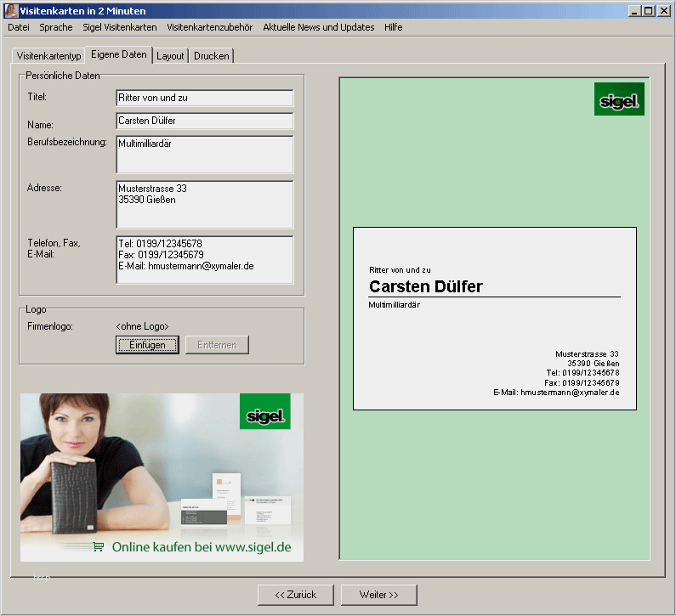The image size is (676, 616).
Task: Open the Datei menu
Action: coord(19,27)
